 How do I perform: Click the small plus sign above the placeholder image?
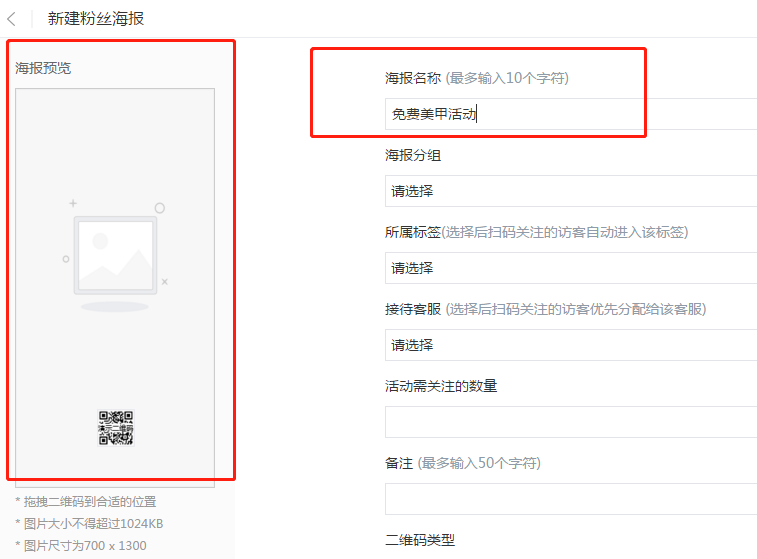pos(73,203)
